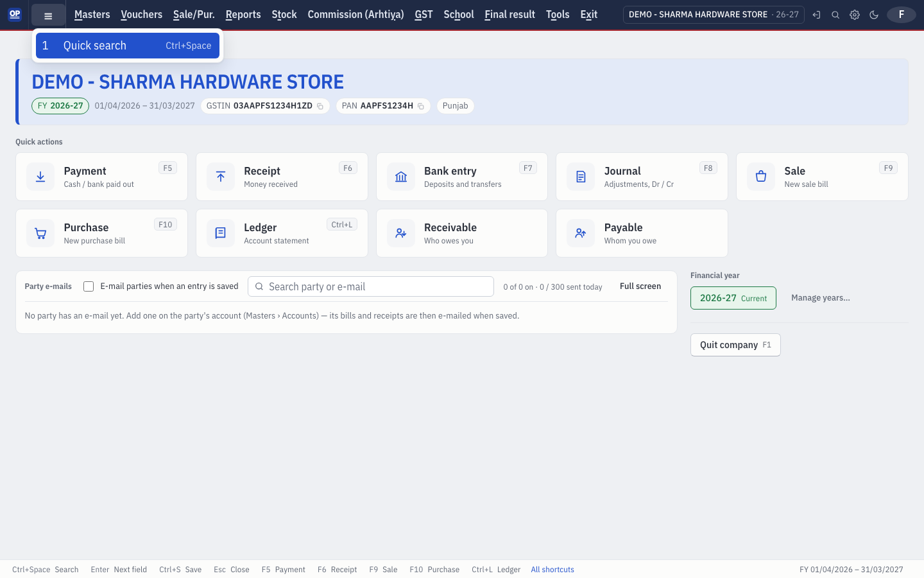Open the Final result menu

pos(509,15)
